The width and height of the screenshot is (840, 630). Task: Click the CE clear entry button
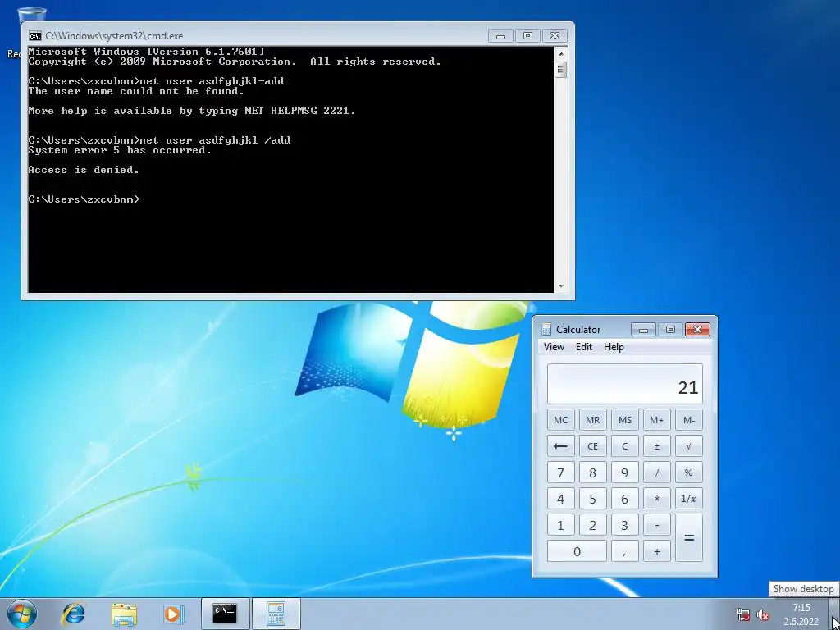592,446
